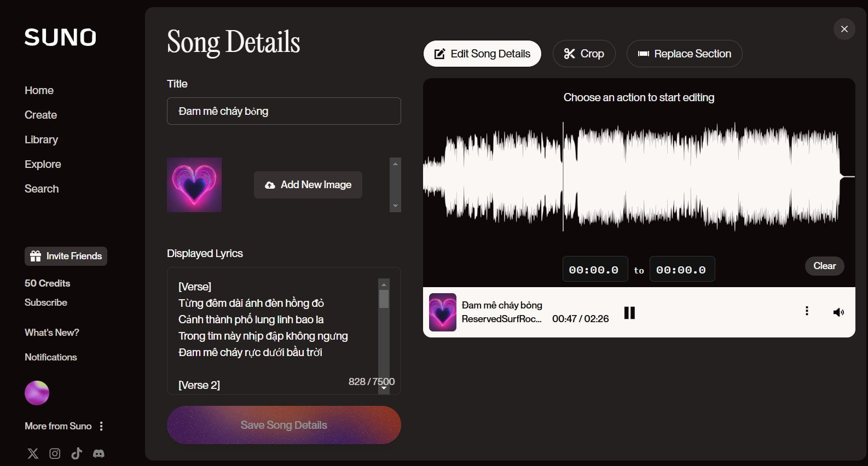Click the heart cover image in Song Details
This screenshot has width=868, height=466.
tap(194, 185)
